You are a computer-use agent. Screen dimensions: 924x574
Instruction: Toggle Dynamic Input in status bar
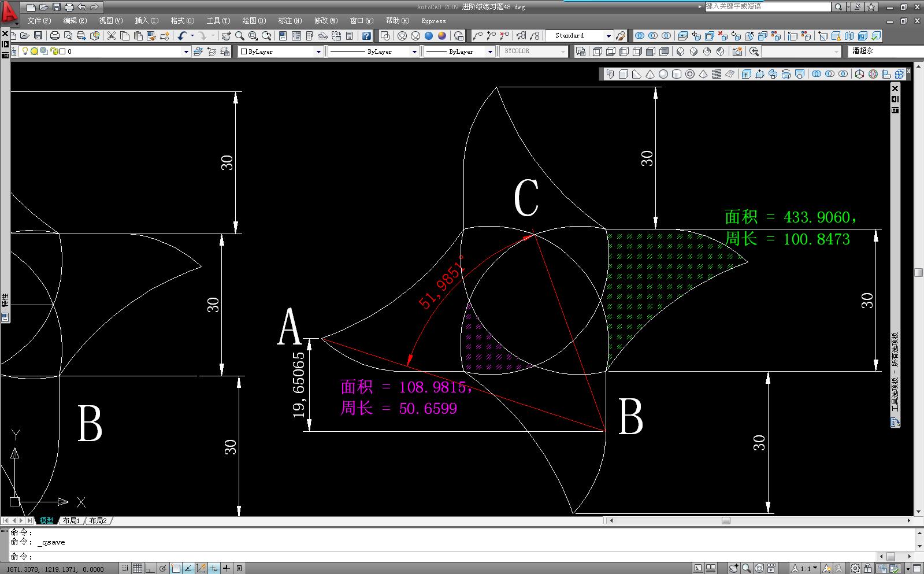214,568
